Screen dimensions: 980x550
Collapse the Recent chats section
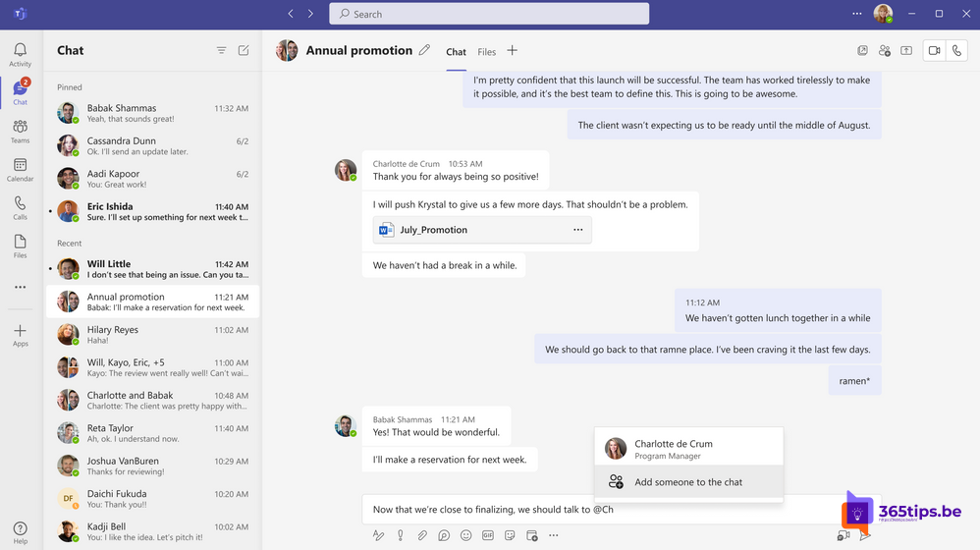click(x=70, y=244)
